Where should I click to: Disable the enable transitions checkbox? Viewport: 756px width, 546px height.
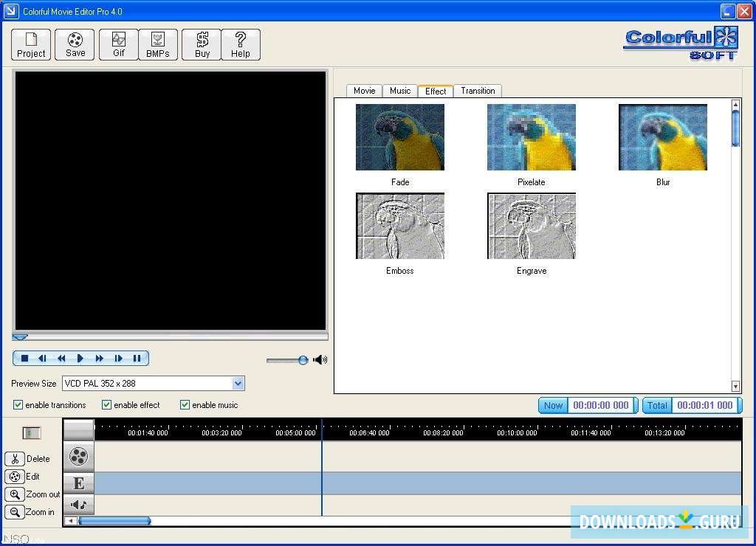click(18, 405)
